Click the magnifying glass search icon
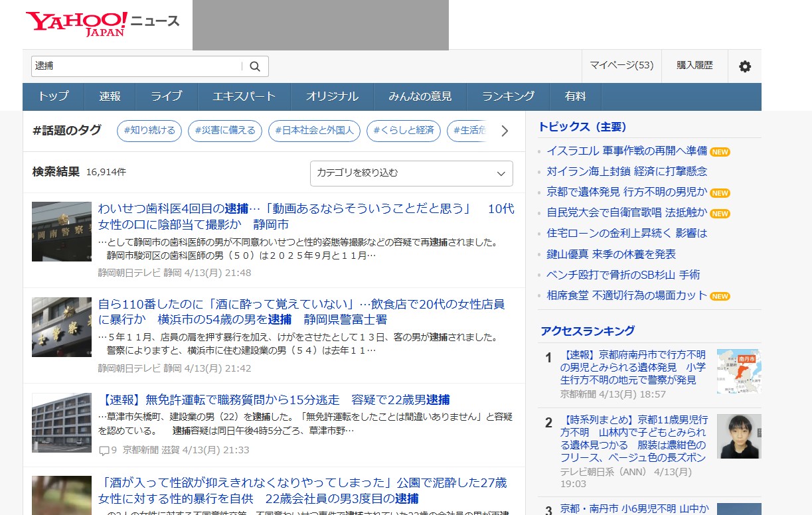Viewport: 812px width, 515px height. point(255,66)
